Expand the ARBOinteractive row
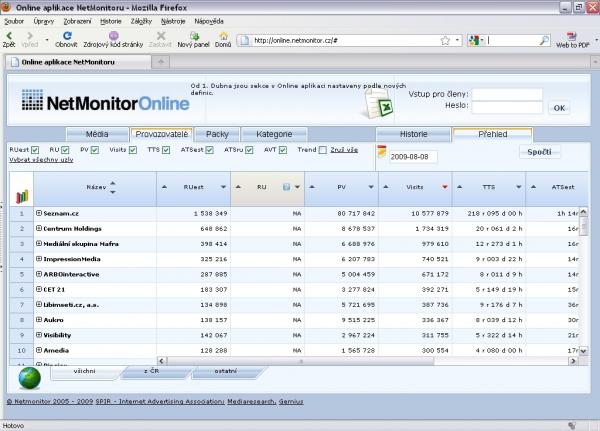The image size is (600, 431). point(39,274)
